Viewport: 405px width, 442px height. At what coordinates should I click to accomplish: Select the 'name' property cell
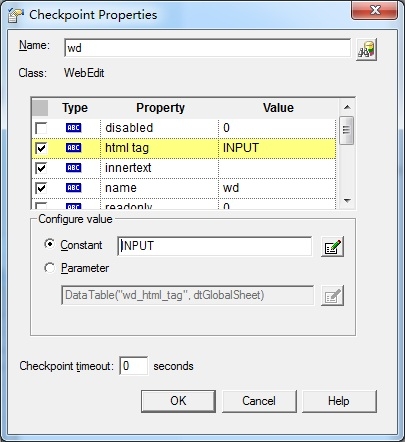[159, 188]
